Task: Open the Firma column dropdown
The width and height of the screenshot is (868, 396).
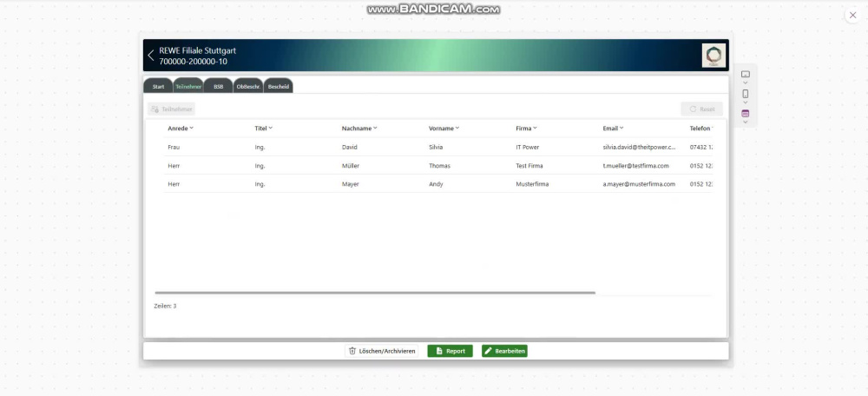Action: tap(535, 128)
